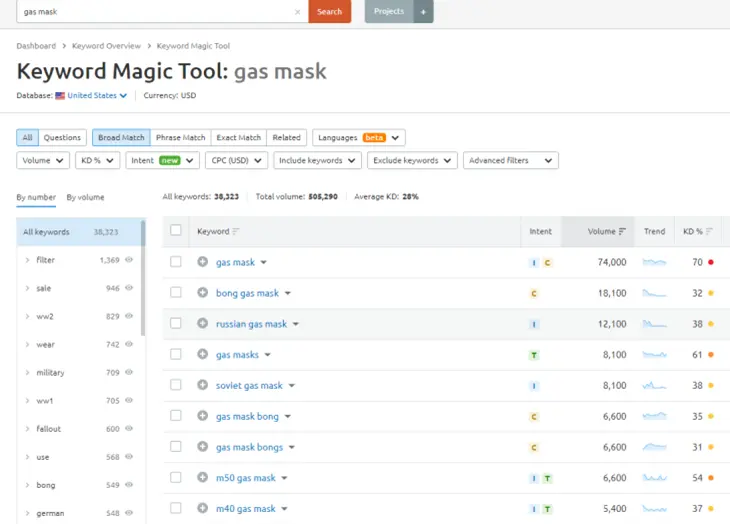Check the select-all checkbox in table header
The image size is (730, 524).
pyautogui.click(x=176, y=230)
